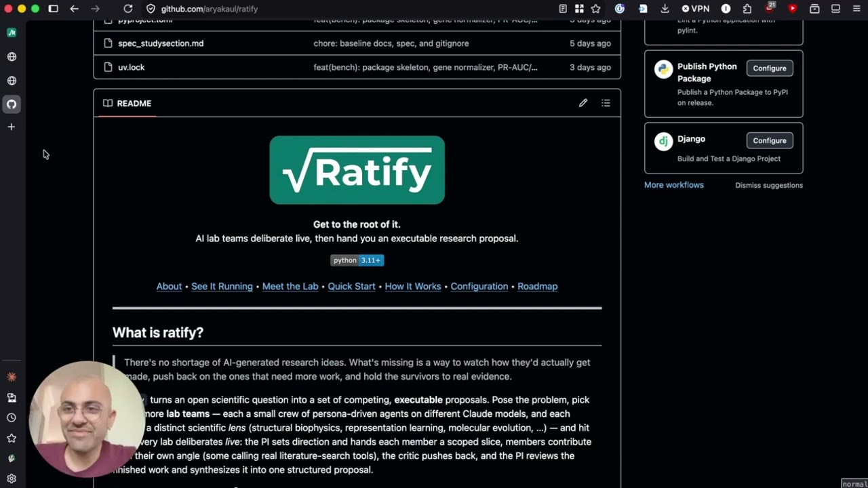Toggle the browser sidebar panel icon

[54, 9]
